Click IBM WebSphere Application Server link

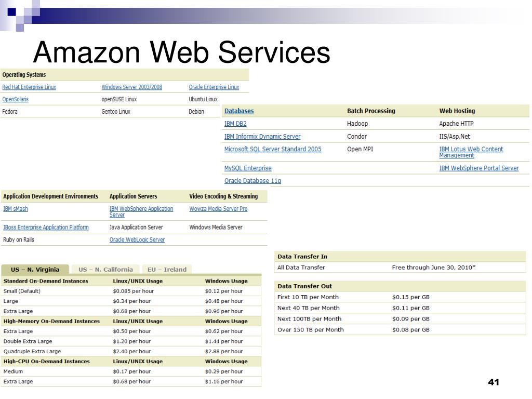click(x=141, y=212)
